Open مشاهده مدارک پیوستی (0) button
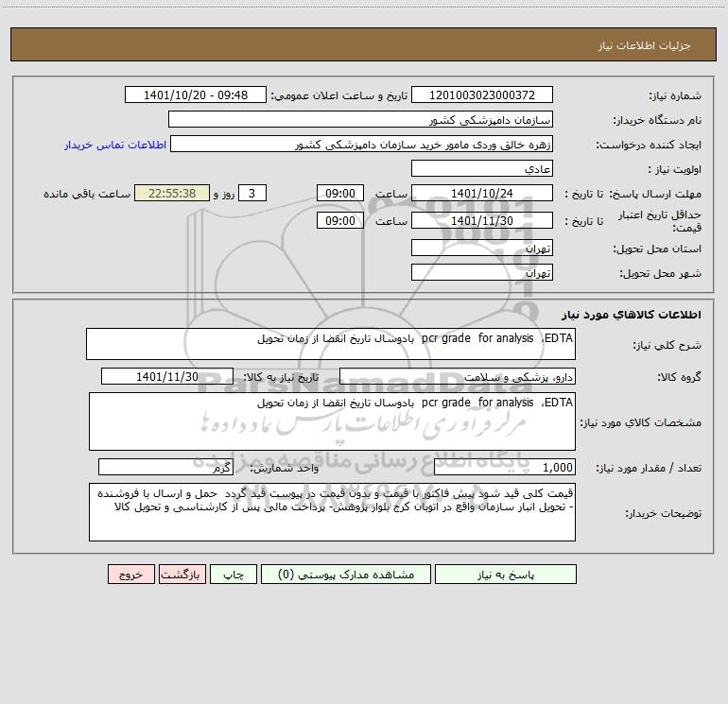The height and width of the screenshot is (704, 728). [346, 575]
